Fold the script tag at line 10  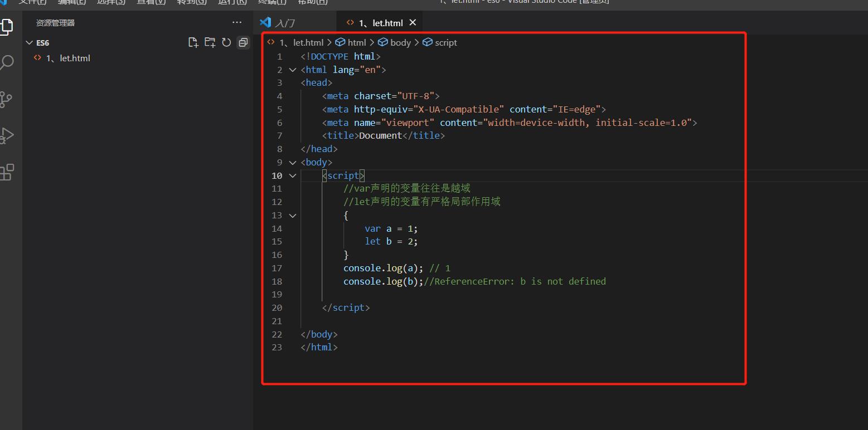click(293, 175)
